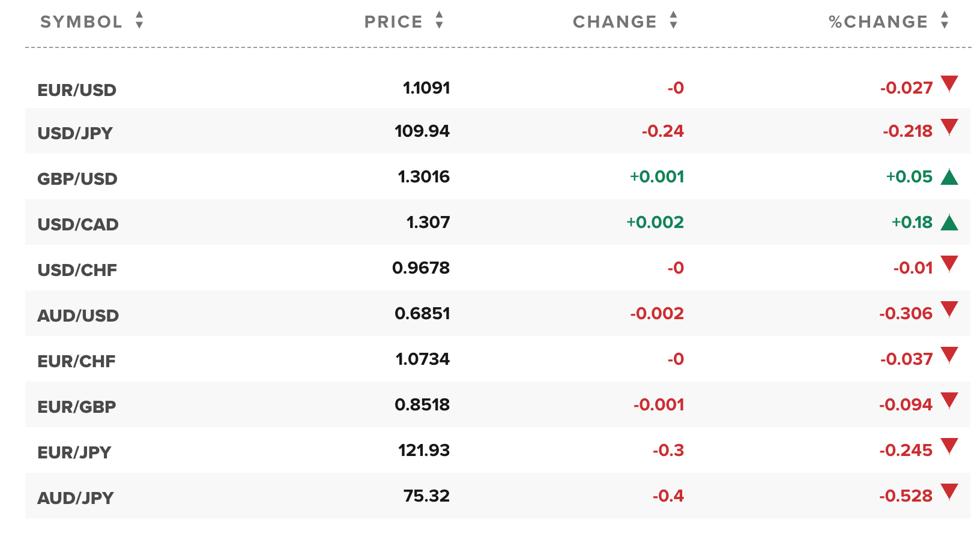This screenshot has height=534, width=980.
Task: Select the GBP/USD symbol
Action: (x=77, y=179)
